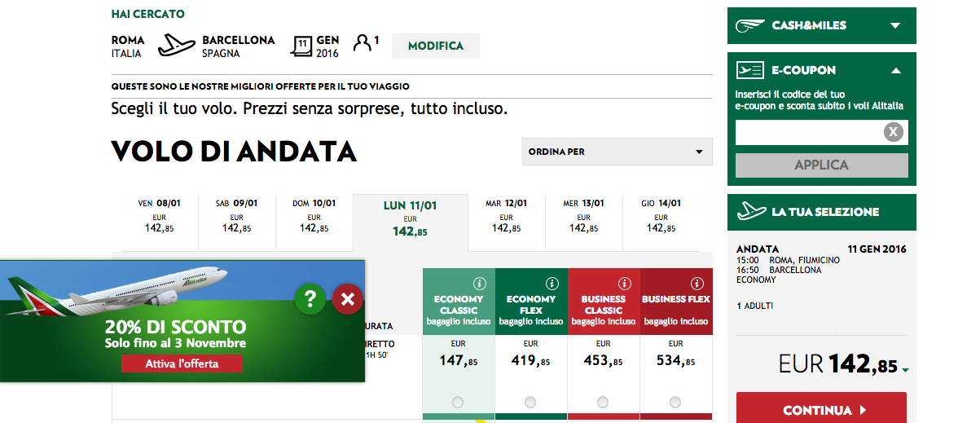Image resolution: width=980 pixels, height=423 pixels.
Task: Click the green question mark on promo banner
Action: (310, 299)
